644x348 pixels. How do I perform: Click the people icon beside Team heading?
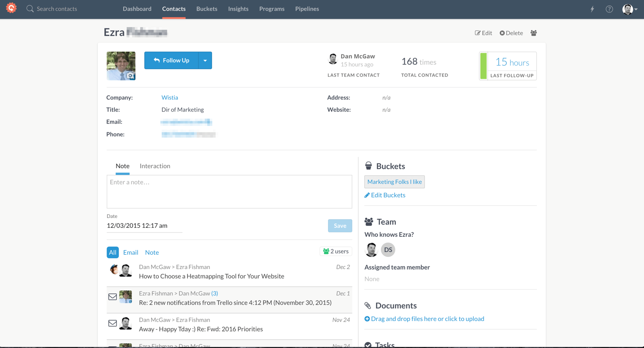[369, 222]
